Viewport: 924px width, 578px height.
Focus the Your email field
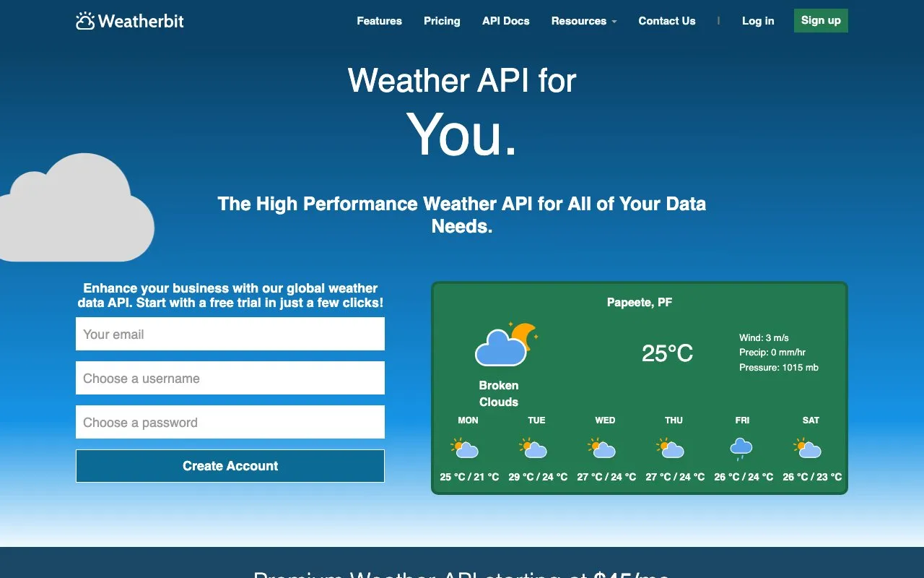click(230, 334)
